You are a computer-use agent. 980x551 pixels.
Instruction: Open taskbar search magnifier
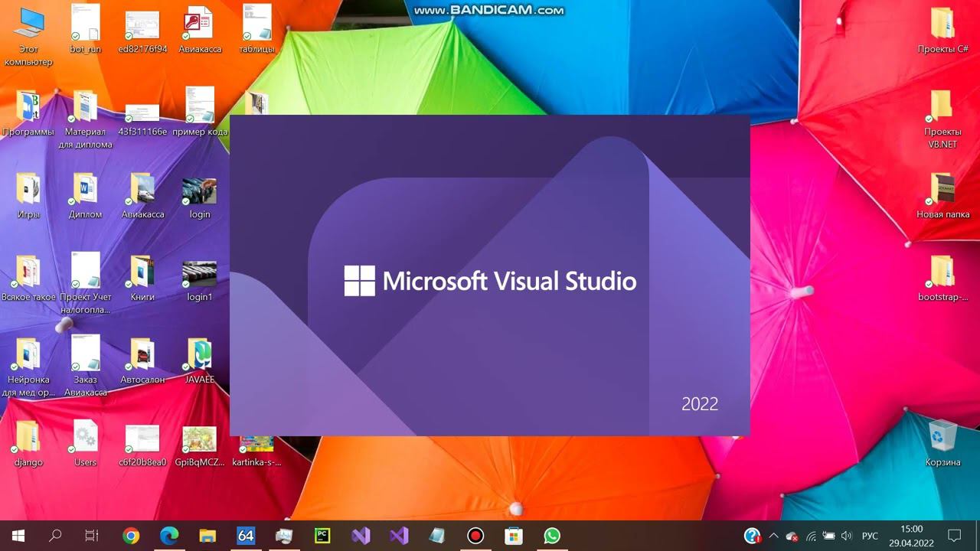pyautogui.click(x=55, y=536)
